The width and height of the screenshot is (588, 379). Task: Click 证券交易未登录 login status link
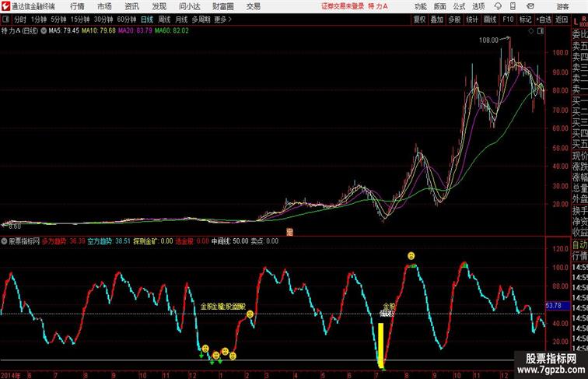point(342,6)
